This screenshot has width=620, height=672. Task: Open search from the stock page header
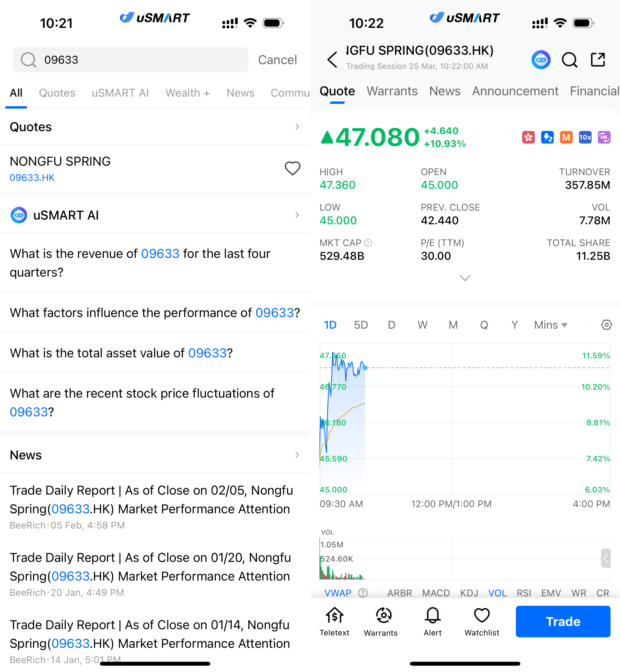click(569, 60)
